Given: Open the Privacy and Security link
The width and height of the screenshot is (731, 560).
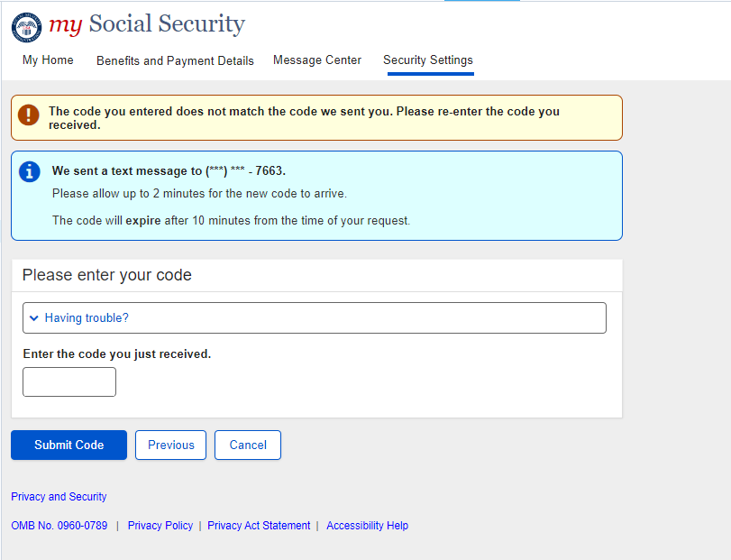Looking at the screenshot, I should 59,497.
